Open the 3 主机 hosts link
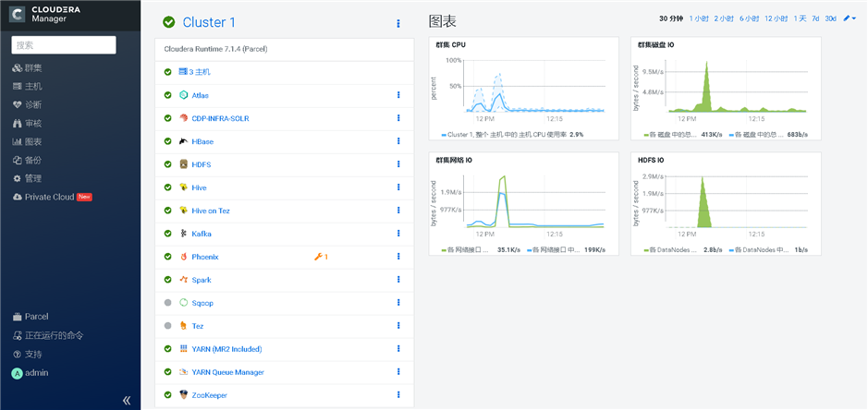 pos(200,72)
